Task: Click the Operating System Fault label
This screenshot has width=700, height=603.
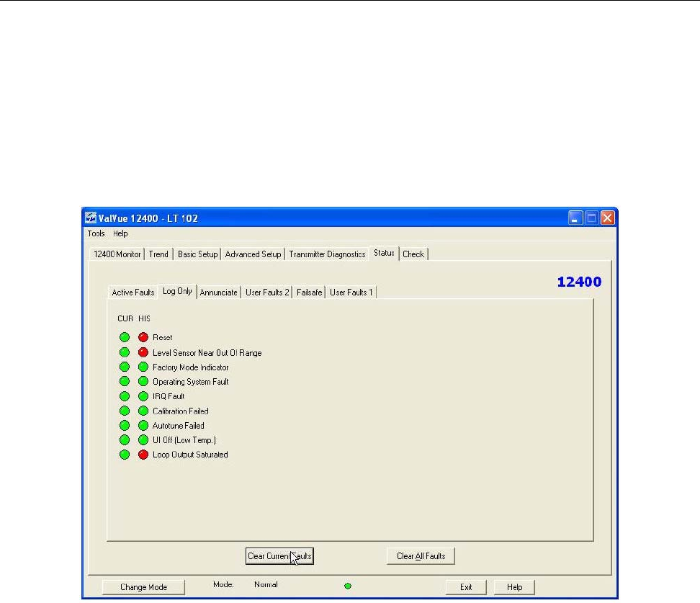Action: coord(191,382)
